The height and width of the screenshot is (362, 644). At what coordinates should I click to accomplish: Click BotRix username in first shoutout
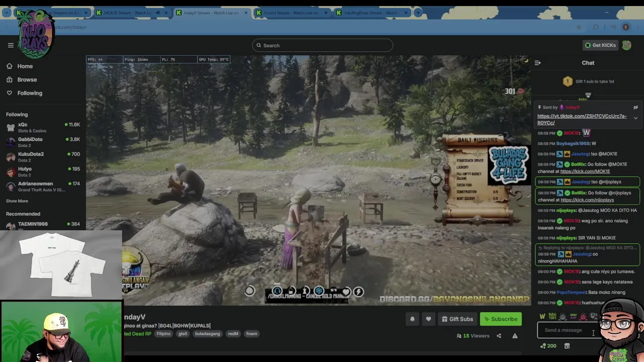[x=578, y=164]
